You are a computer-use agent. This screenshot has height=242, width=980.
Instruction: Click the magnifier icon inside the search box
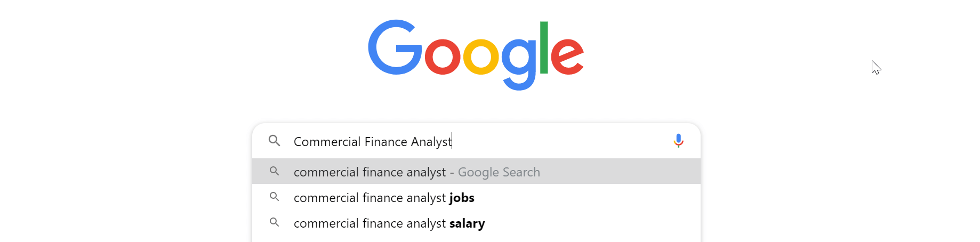(275, 141)
